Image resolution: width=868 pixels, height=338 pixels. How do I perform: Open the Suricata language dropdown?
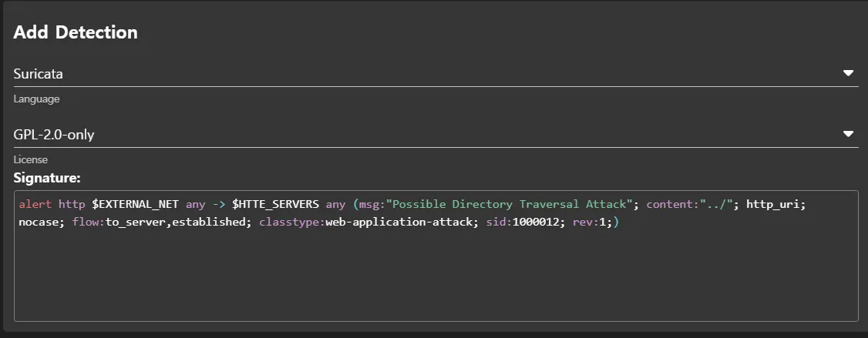[436, 74]
